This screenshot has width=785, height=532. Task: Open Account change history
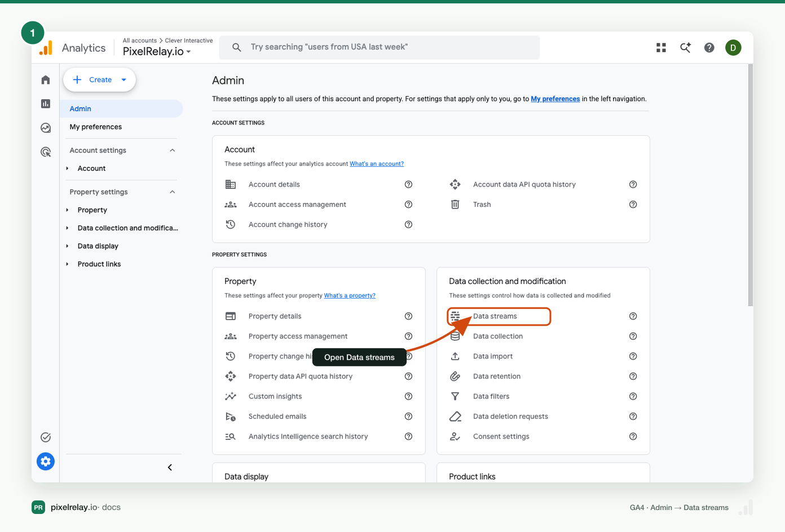click(288, 224)
